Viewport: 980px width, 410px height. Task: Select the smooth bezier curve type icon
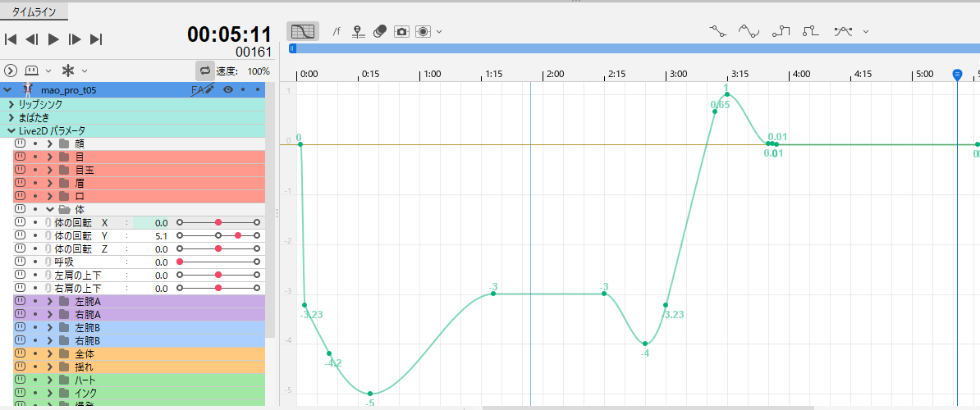(x=749, y=31)
